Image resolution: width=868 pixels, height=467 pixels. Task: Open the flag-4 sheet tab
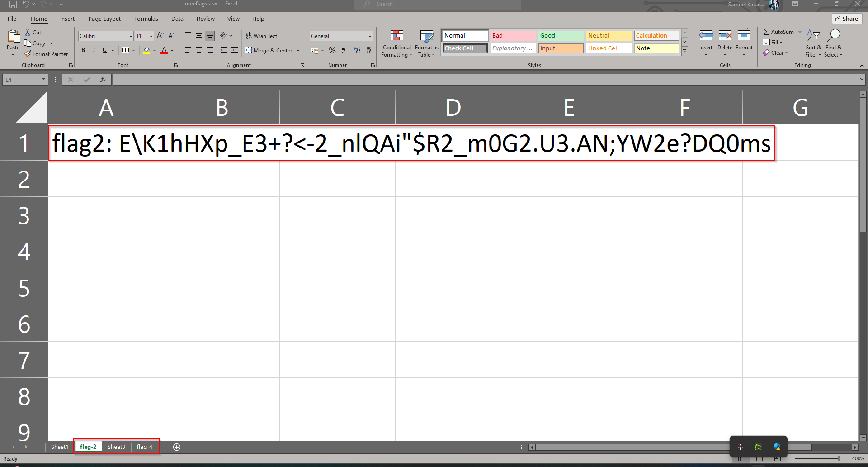click(144, 447)
